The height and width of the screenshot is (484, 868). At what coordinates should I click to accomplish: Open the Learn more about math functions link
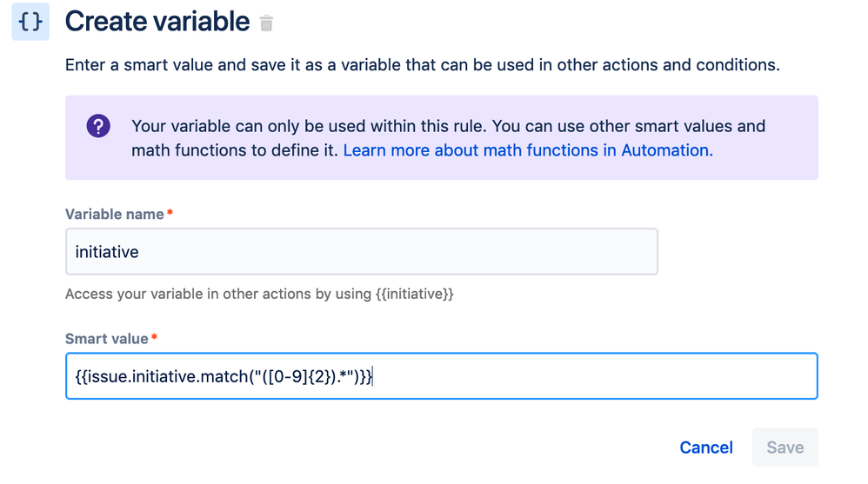[528, 150]
